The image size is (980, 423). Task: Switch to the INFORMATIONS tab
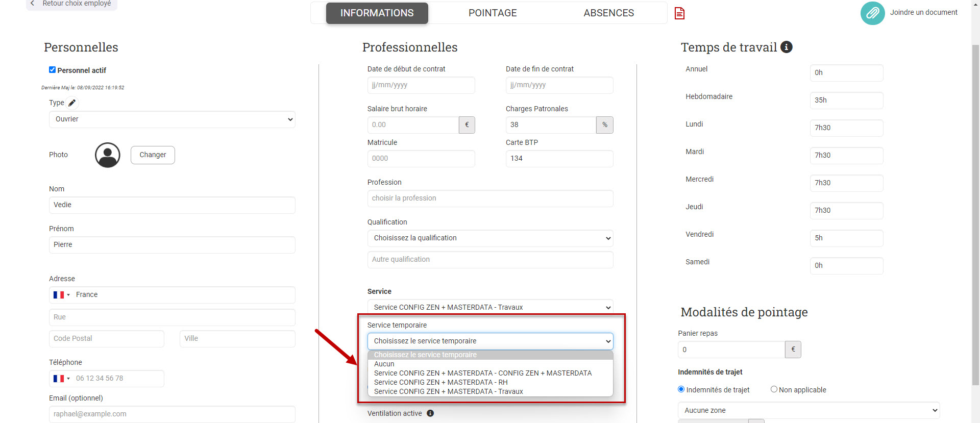377,13
